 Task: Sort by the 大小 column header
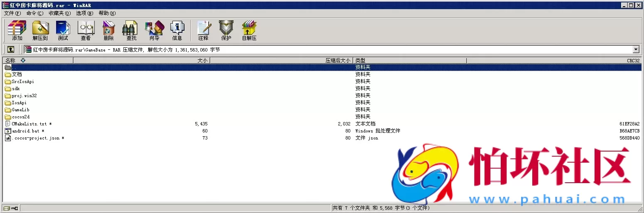pyautogui.click(x=142, y=61)
